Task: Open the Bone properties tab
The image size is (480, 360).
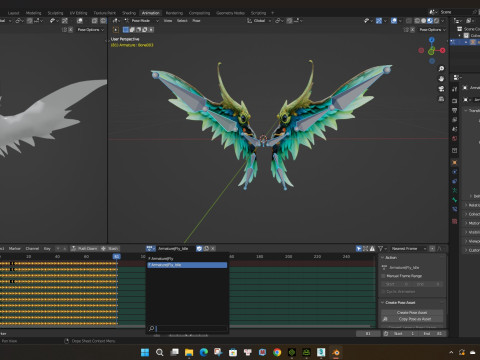Action: [454, 200]
